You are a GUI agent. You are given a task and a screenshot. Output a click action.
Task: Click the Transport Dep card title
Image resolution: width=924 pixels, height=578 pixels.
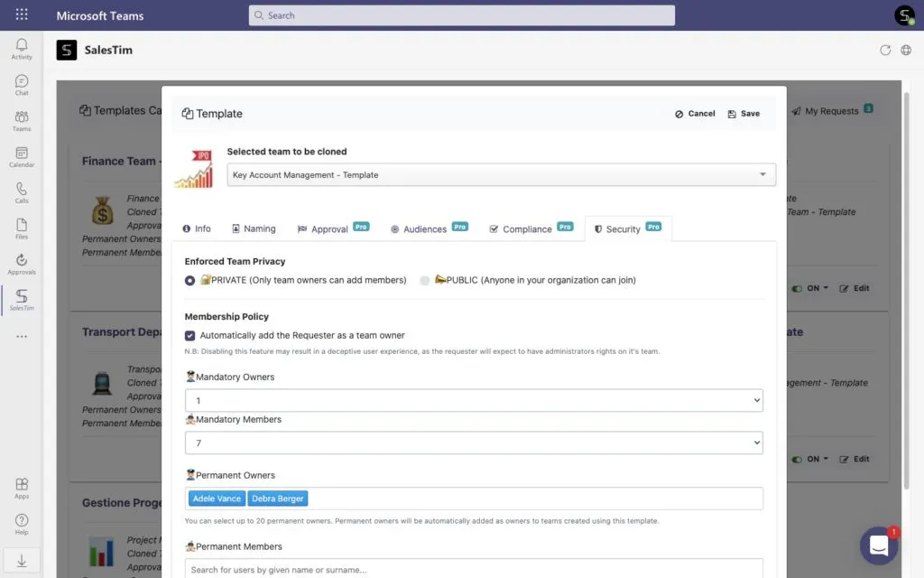[122, 332]
